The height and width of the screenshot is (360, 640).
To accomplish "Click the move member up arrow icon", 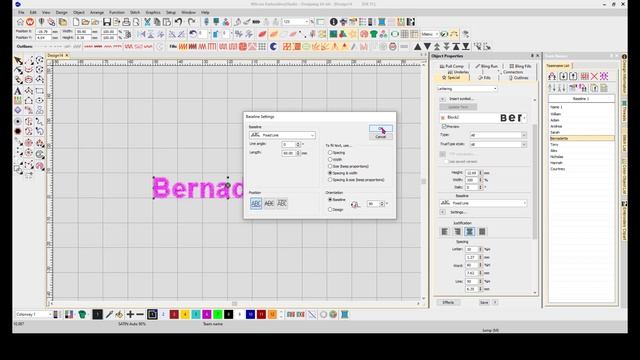I will pyautogui.click(x=573, y=76).
